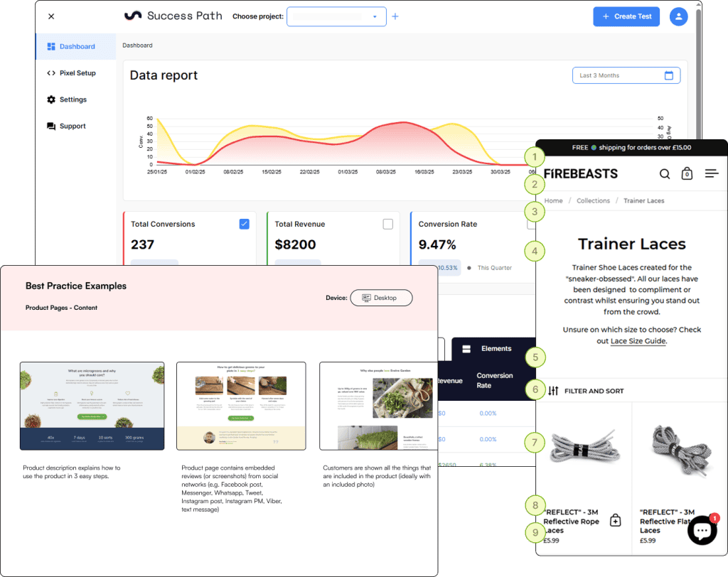This screenshot has width=728, height=577.
Task: Click FILTER AND SORT on Firebeasts page
Action: coord(594,391)
